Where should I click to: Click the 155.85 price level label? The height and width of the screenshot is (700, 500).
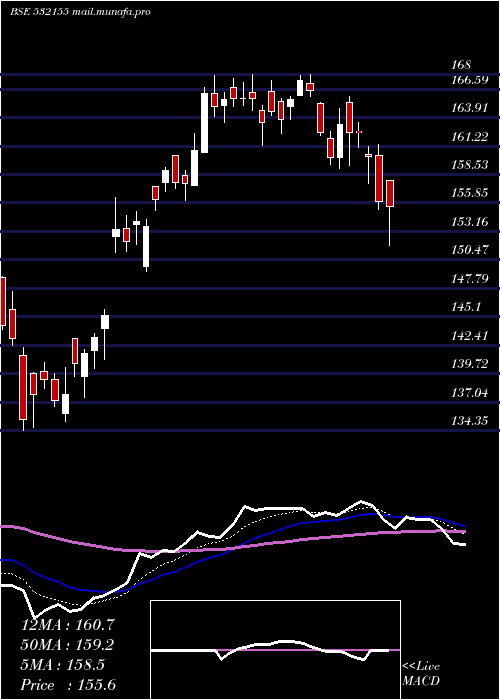(469, 193)
